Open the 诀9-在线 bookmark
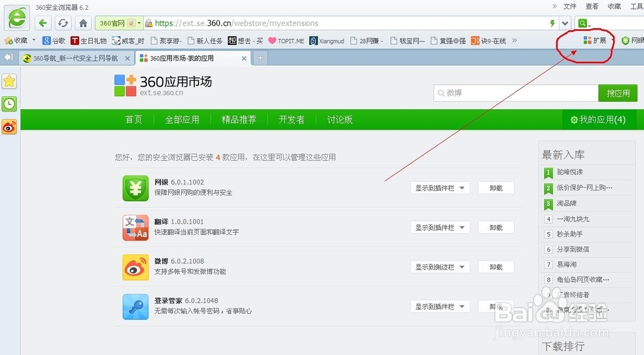 tap(488, 41)
